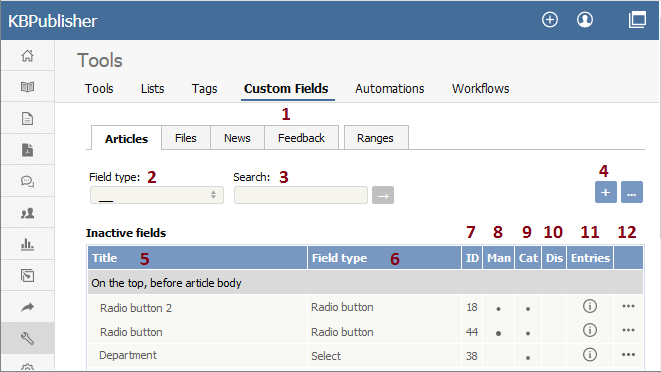Open the tools wrench icon in sidebar
The width and height of the screenshot is (661, 372).
pos(27,338)
